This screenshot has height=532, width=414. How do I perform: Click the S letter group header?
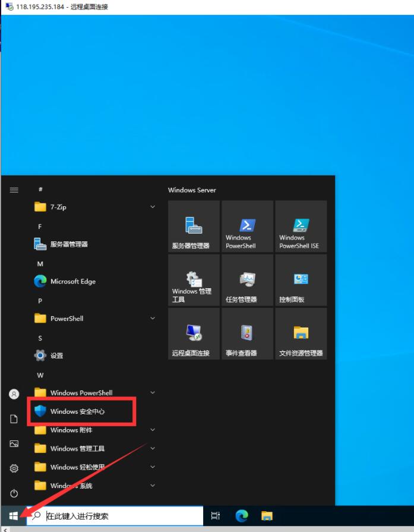40,338
